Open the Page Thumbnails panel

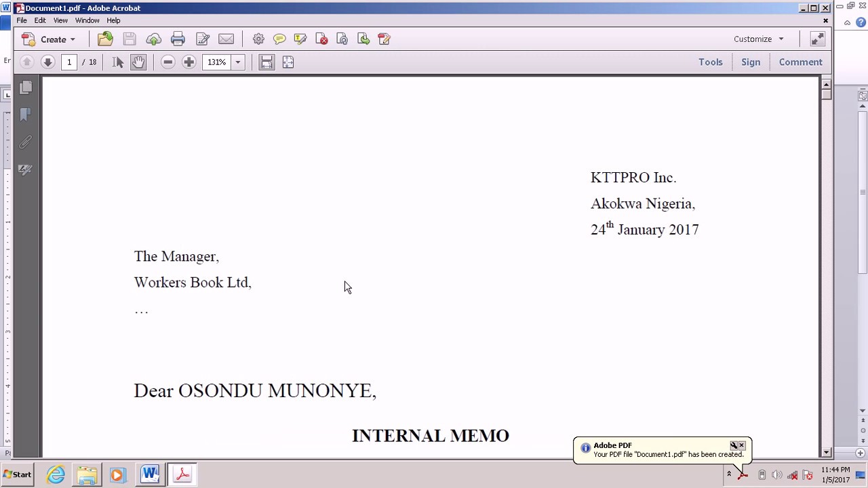click(x=26, y=87)
